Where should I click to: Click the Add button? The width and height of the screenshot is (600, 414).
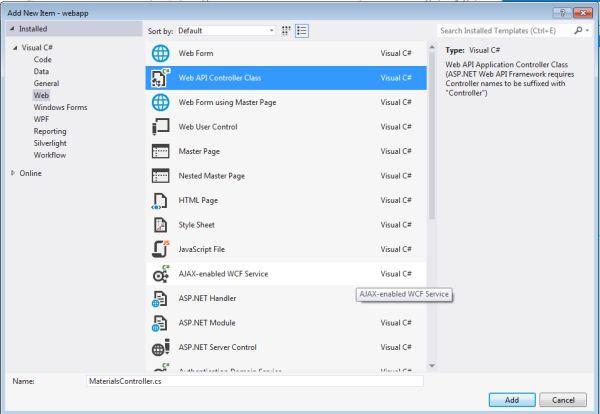(512, 400)
